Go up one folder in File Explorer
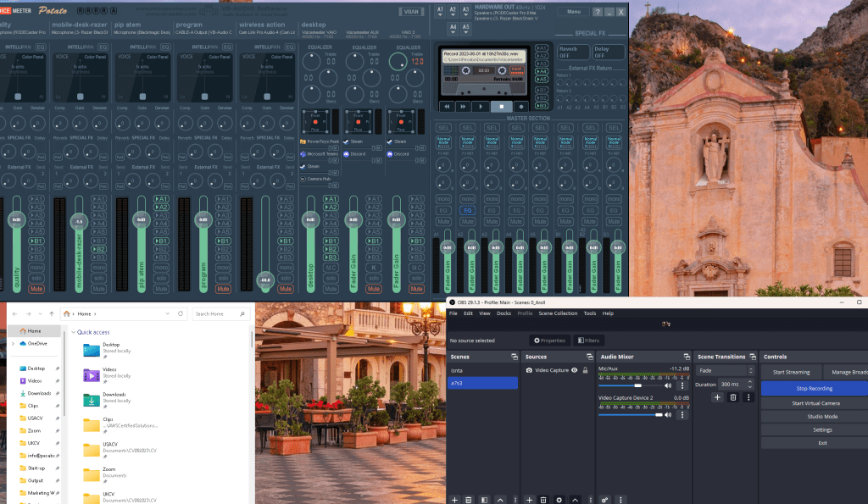 point(52,313)
